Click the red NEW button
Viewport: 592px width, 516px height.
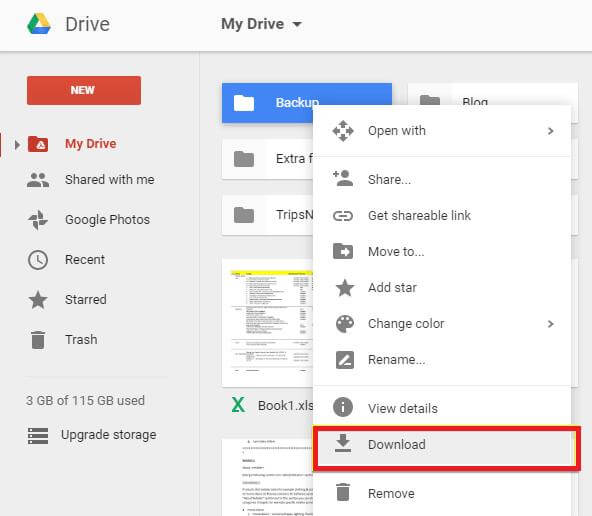(84, 90)
